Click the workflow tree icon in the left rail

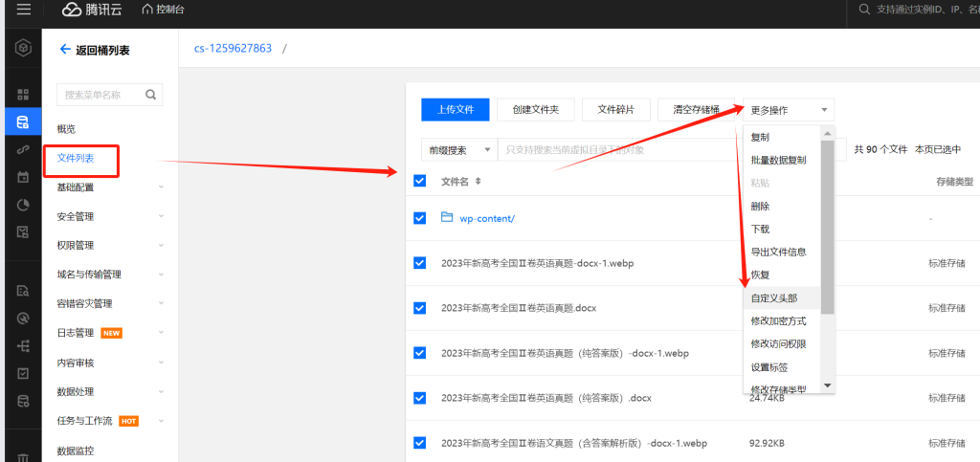[23, 346]
